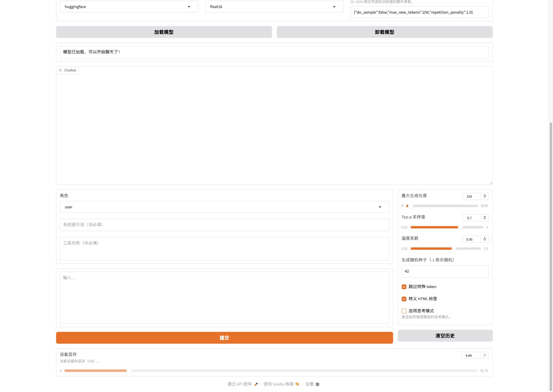The width and height of the screenshot is (553, 392).
Task: Click the 设备显存 number box 4.84
Action: tap(471, 355)
